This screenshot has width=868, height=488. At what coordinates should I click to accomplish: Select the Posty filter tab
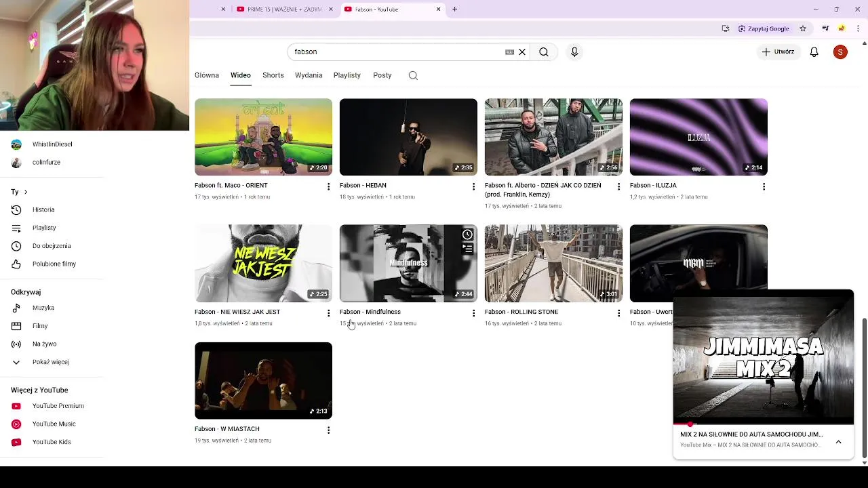(382, 75)
